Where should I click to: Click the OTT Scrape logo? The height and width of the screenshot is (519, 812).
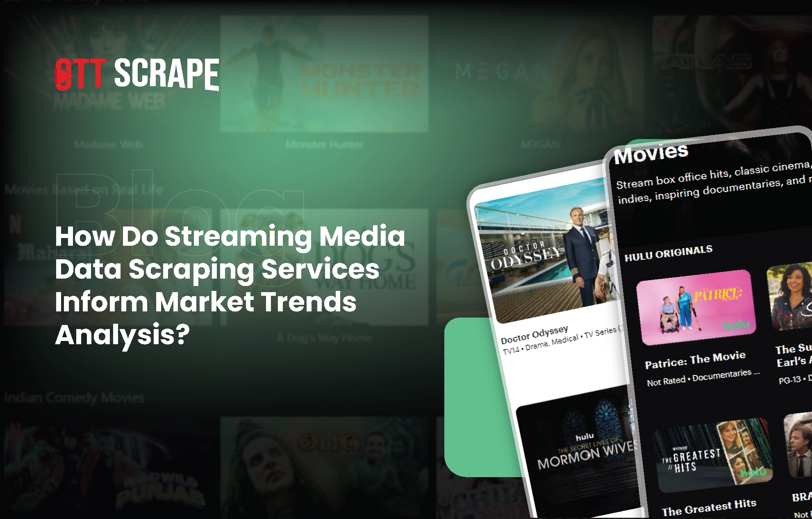coord(137,74)
